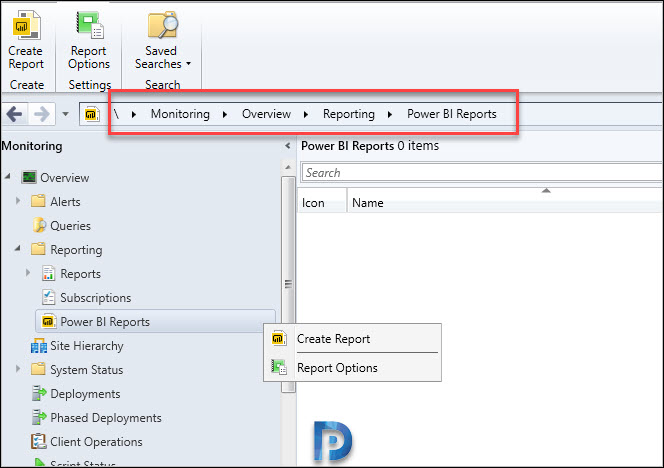Open the Site Hierarchy tree item
This screenshot has width=664, height=468.
tap(87, 346)
